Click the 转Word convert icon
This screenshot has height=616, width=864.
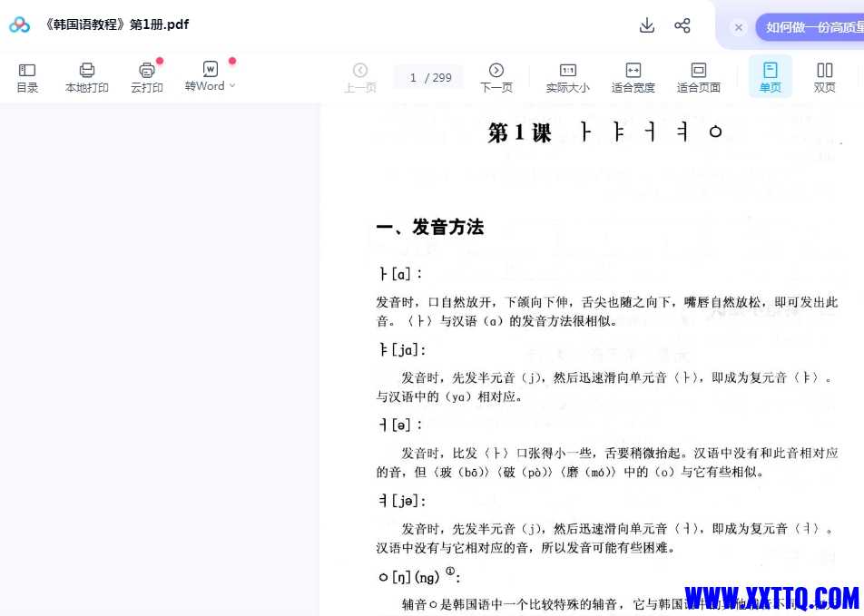pos(210,70)
